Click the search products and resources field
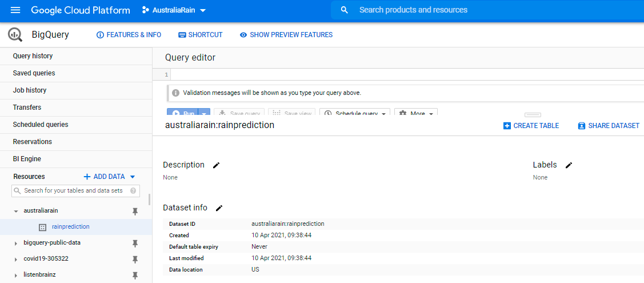Viewport: 644px width, 283px height. point(486,10)
